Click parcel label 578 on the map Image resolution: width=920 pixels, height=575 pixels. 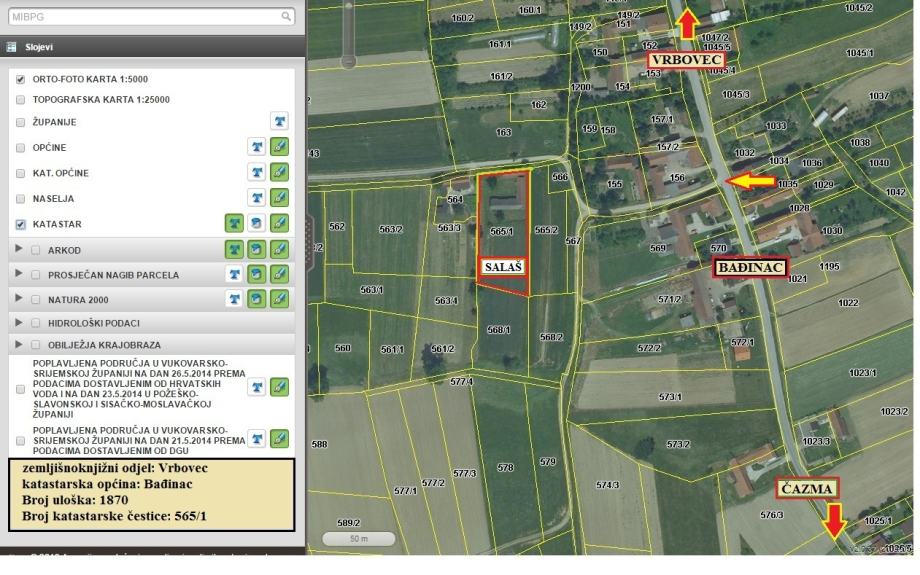(x=505, y=468)
